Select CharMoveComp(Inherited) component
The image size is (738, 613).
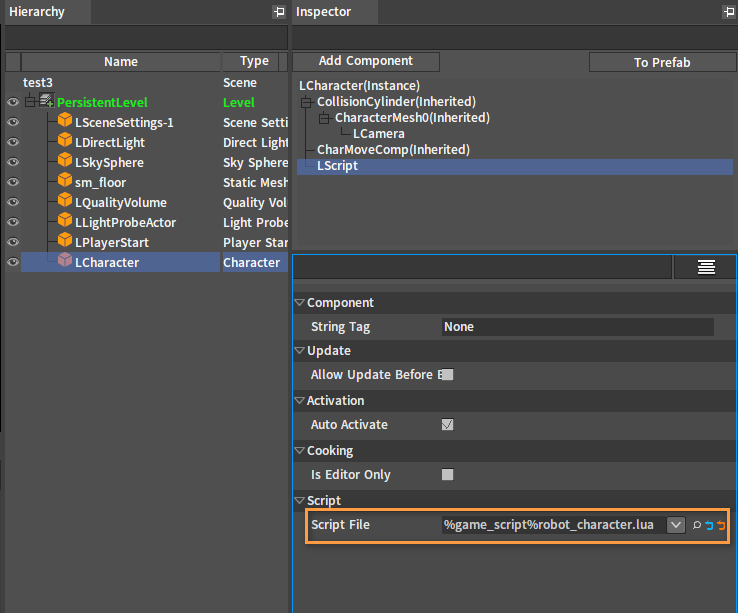point(393,150)
